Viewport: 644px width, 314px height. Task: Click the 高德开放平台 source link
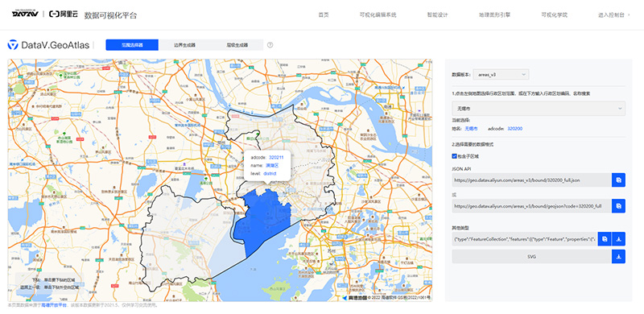[54, 305]
